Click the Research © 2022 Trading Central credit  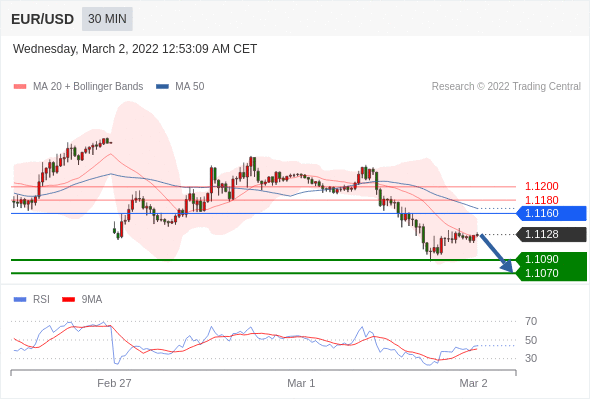[506, 87]
